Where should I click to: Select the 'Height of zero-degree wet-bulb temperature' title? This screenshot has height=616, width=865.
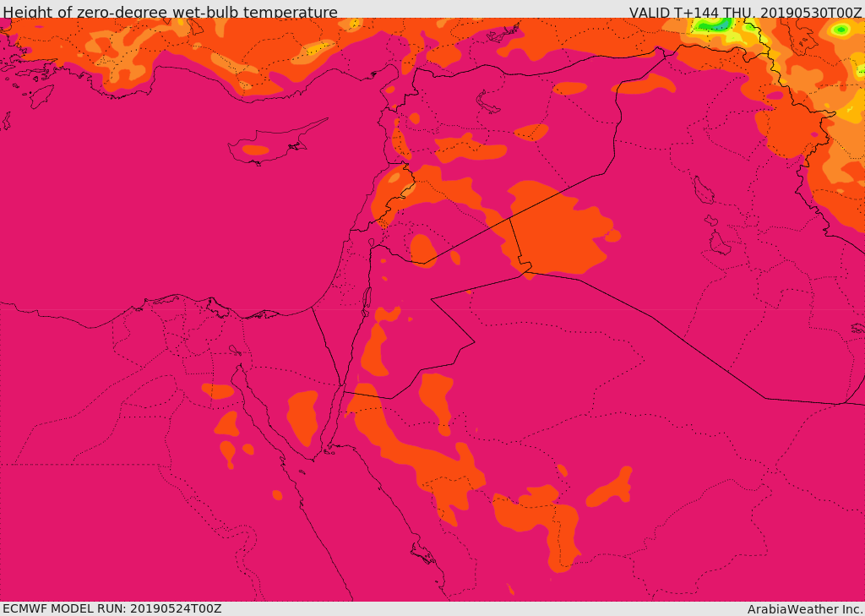[x=171, y=12]
